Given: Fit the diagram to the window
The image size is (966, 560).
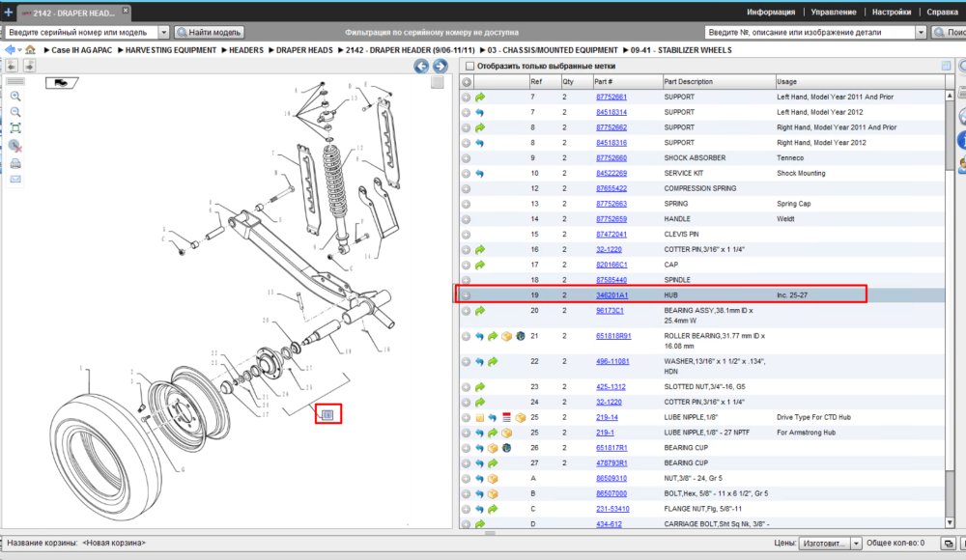Looking at the screenshot, I should point(15,128).
